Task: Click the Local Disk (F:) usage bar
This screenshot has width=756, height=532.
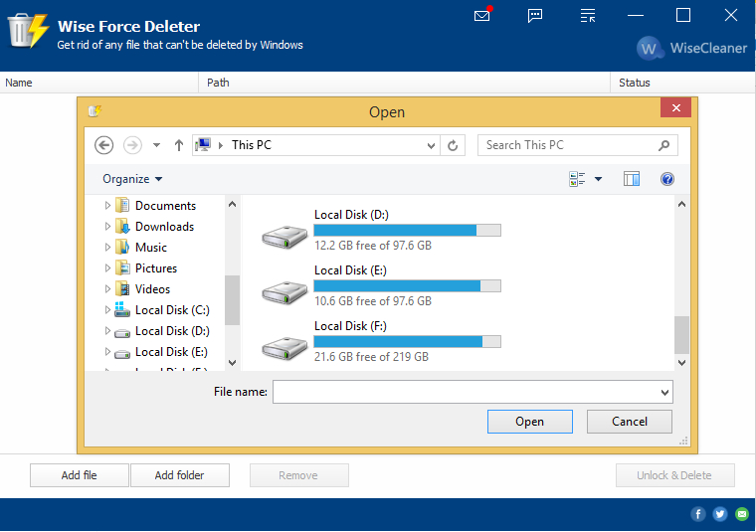Action: [408, 342]
